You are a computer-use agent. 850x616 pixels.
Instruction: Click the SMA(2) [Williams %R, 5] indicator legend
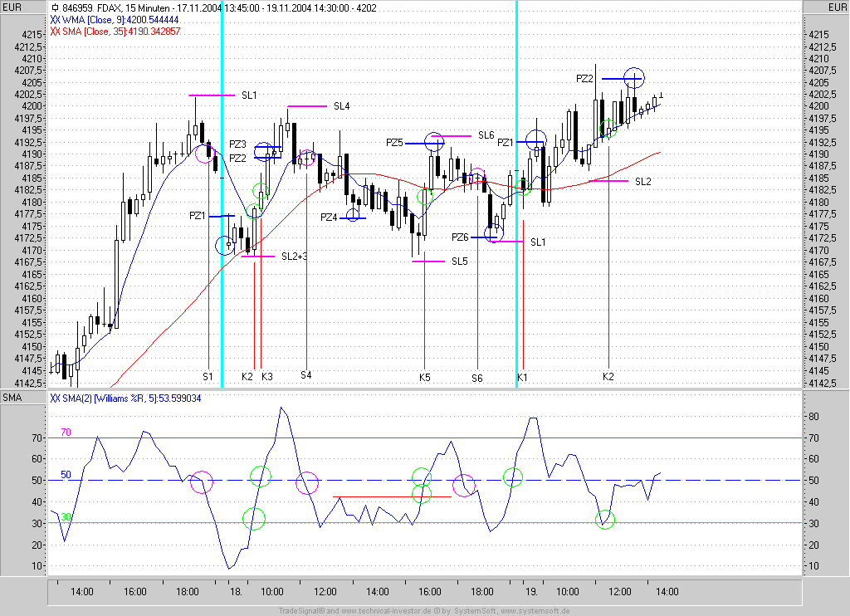[125, 398]
